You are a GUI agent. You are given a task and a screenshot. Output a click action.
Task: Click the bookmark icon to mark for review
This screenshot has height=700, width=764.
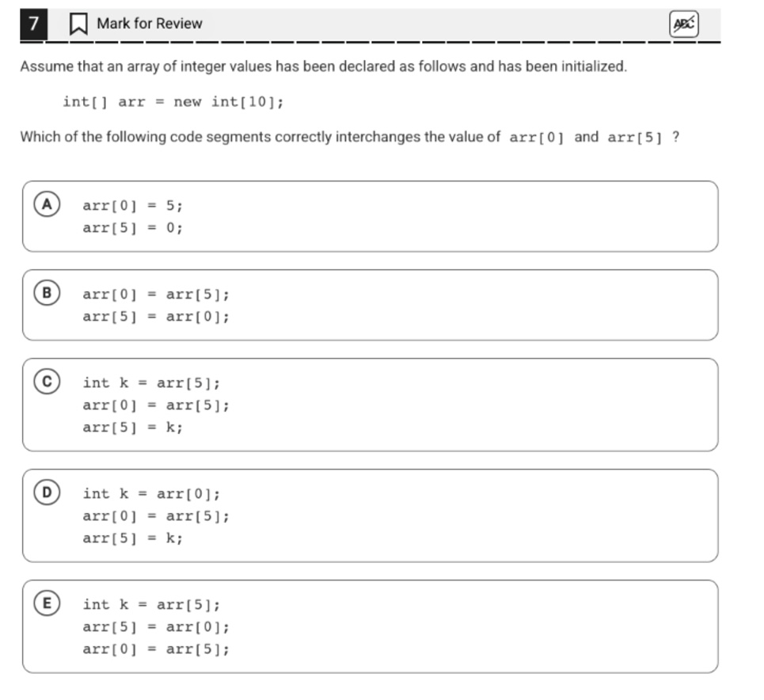[x=78, y=24]
